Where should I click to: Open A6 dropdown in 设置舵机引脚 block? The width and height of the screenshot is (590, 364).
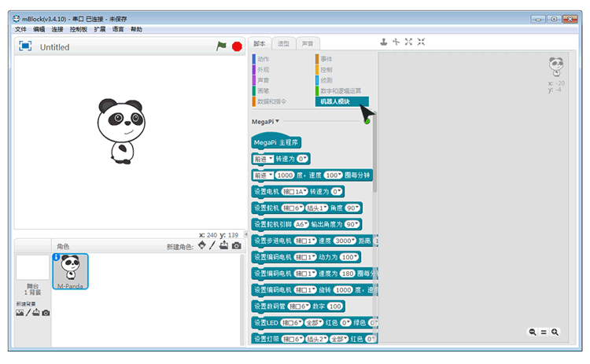301,225
